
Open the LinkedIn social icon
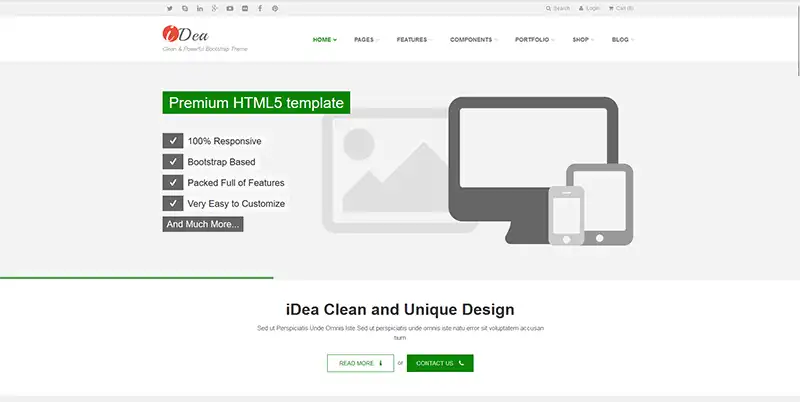(200, 8)
